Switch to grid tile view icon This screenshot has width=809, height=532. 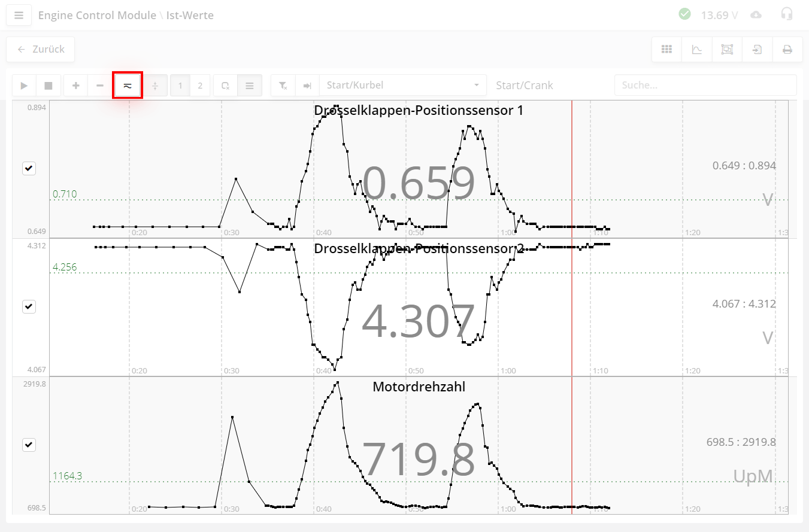click(x=666, y=50)
